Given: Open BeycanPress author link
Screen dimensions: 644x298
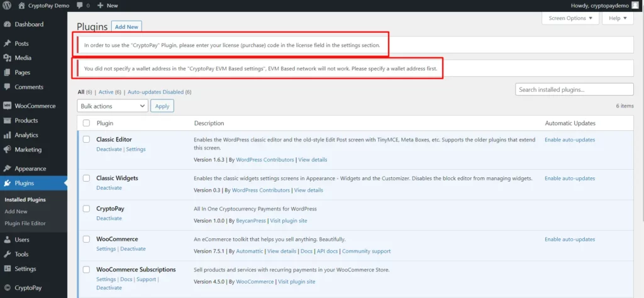Looking at the screenshot, I should [252, 221].
